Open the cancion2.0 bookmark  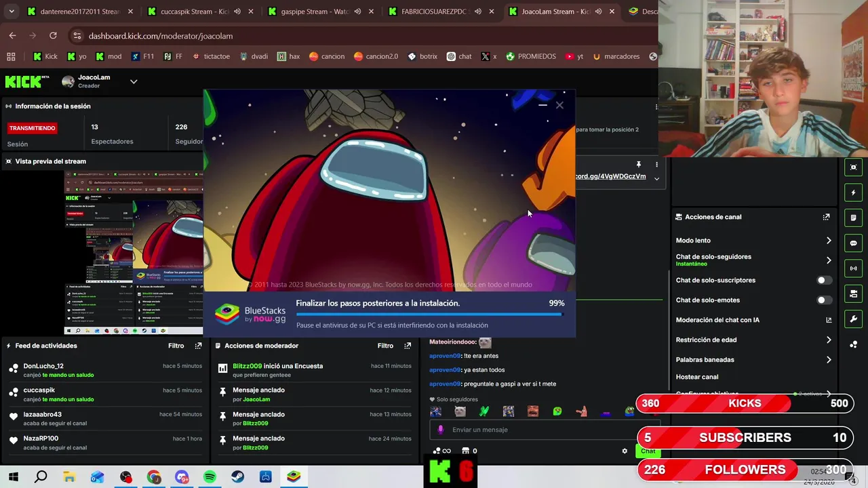coord(376,56)
